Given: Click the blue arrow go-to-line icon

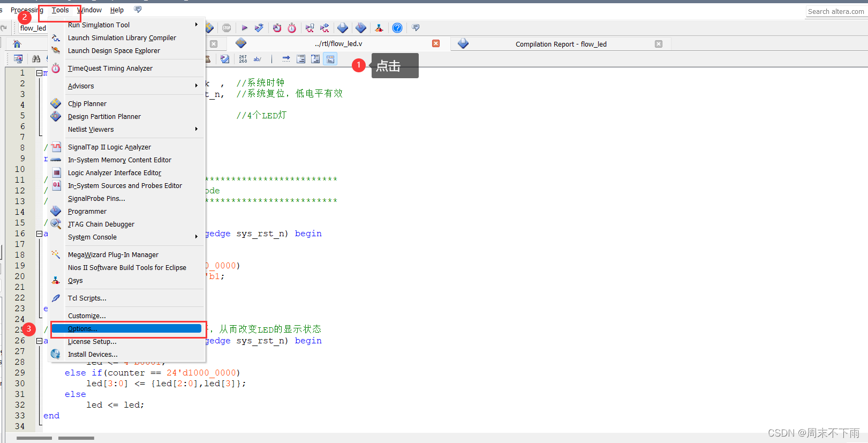Looking at the screenshot, I should coord(286,59).
